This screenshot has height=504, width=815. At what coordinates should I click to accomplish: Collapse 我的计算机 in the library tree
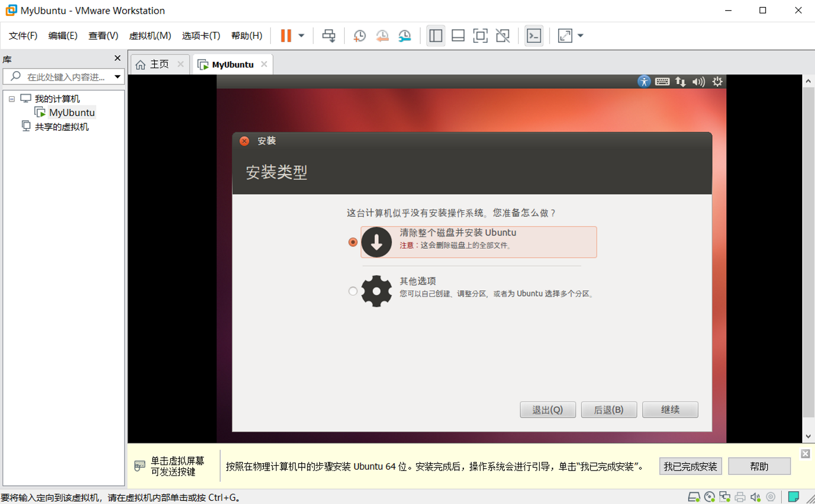pos(11,98)
